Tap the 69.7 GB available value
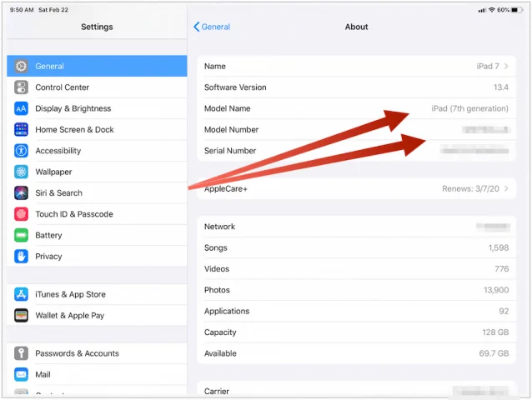This screenshot has height=400, width=532. click(x=494, y=353)
